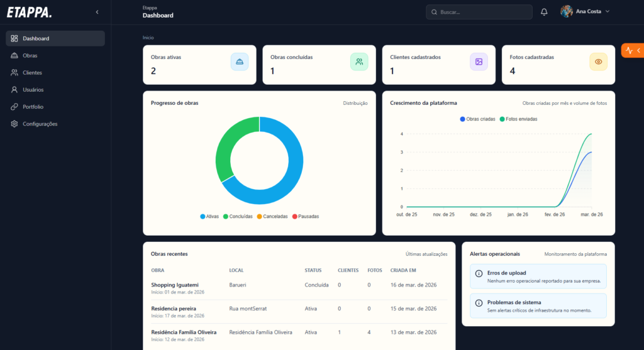This screenshot has width=644, height=350.
Task: Toggle the Obras criadas legend entry
Action: tap(478, 119)
